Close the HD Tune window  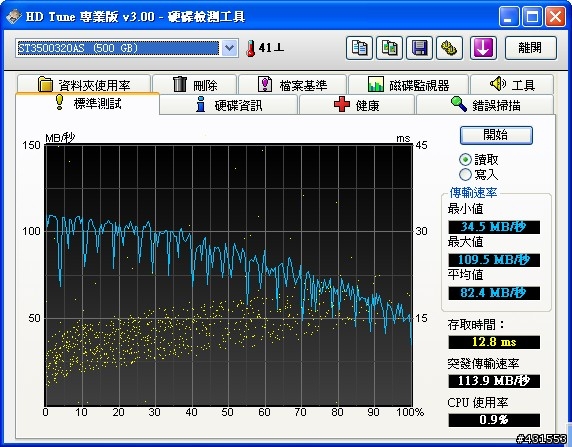coord(555,16)
